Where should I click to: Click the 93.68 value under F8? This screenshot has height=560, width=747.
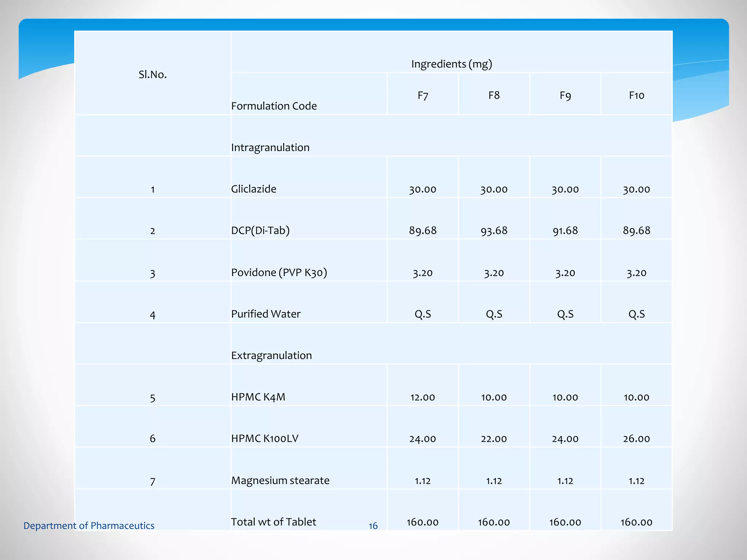[494, 231]
